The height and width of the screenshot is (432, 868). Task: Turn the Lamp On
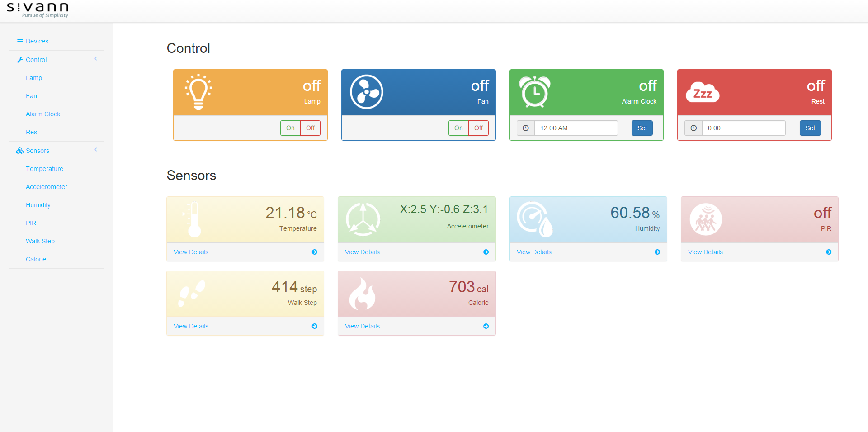coord(290,128)
